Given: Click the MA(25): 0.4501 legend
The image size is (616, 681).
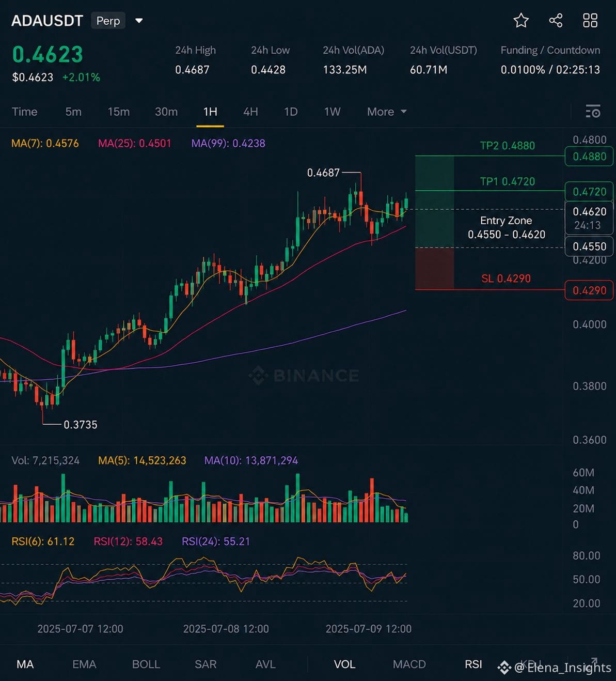Looking at the screenshot, I should [x=135, y=143].
